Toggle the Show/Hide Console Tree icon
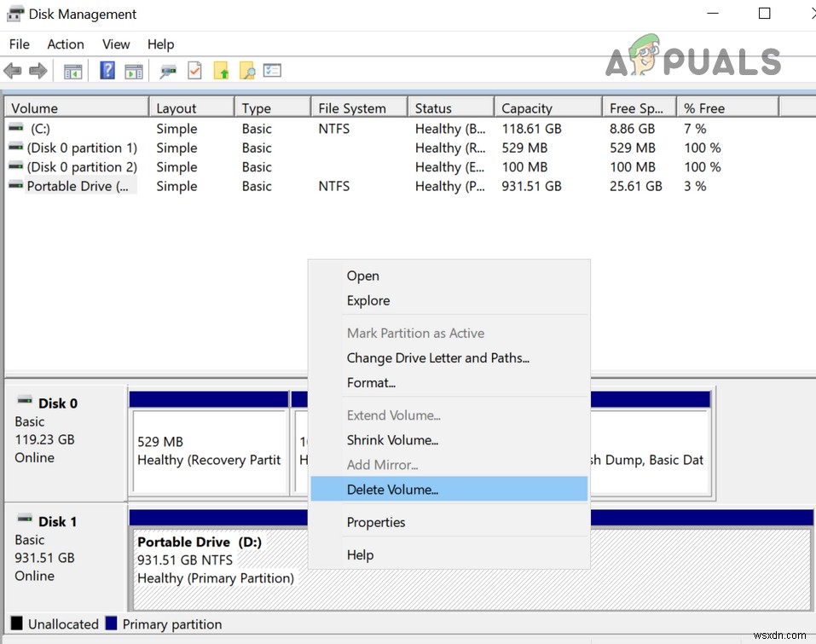 (x=72, y=70)
